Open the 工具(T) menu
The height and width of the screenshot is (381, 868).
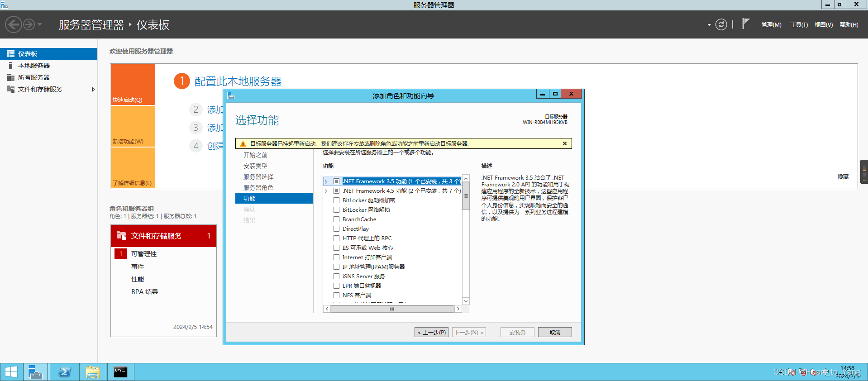click(799, 25)
